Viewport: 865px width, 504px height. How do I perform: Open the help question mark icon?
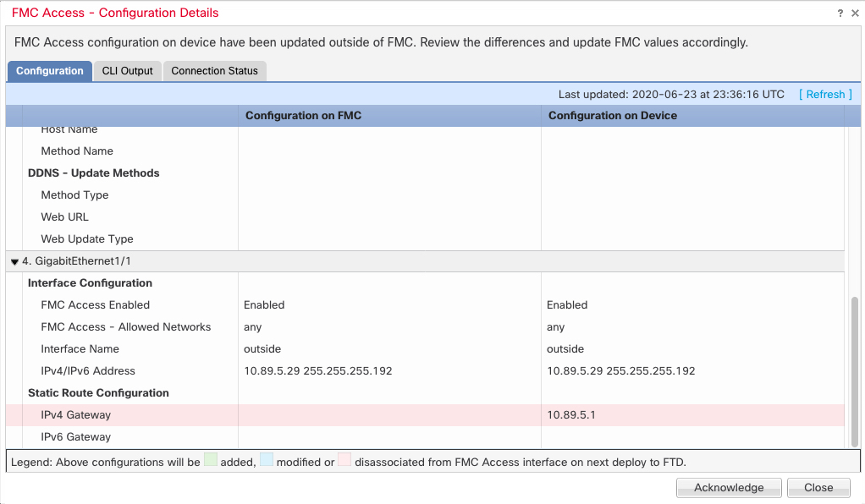coord(840,14)
